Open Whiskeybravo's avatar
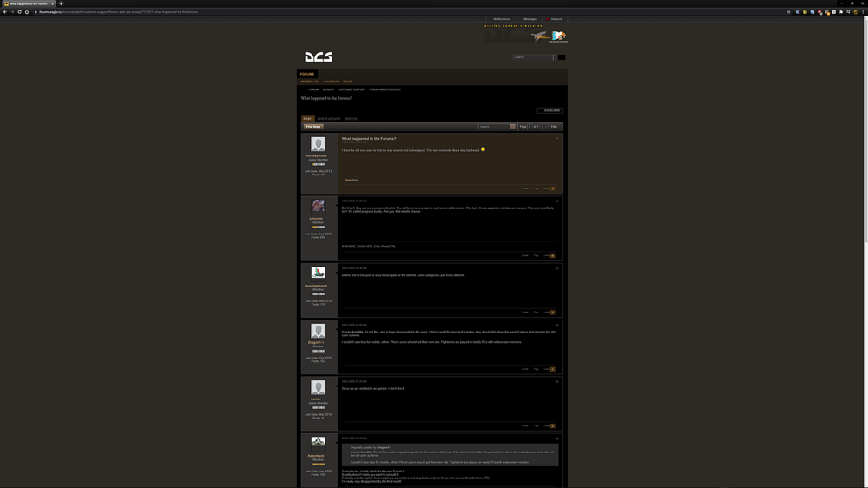Viewport: 868px width, 488px height. coord(318,144)
